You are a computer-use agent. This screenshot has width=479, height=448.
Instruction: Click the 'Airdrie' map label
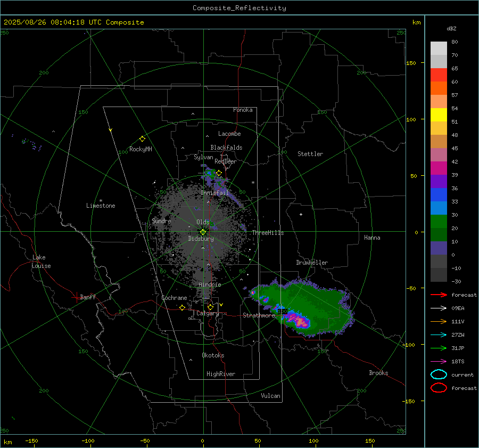[210, 284]
